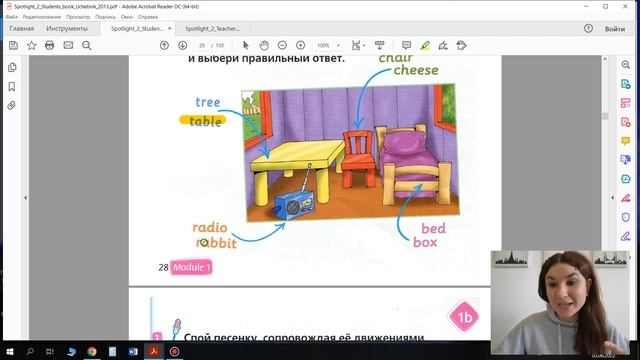640x360 pixels.
Task: Activate the Hand pan tool
Action: click(x=264, y=45)
